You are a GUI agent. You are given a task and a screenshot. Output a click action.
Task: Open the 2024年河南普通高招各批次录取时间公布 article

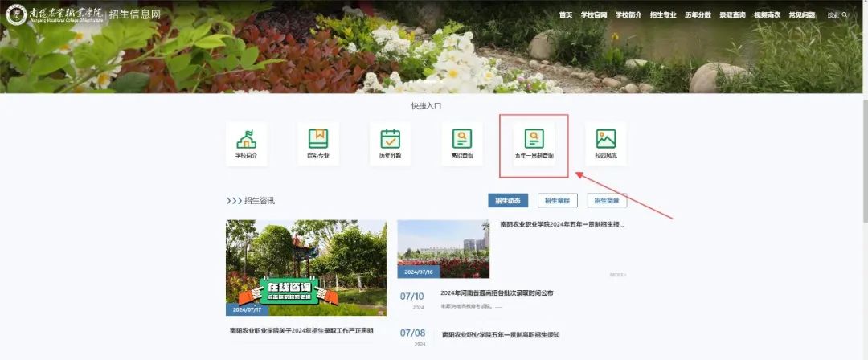497,293
